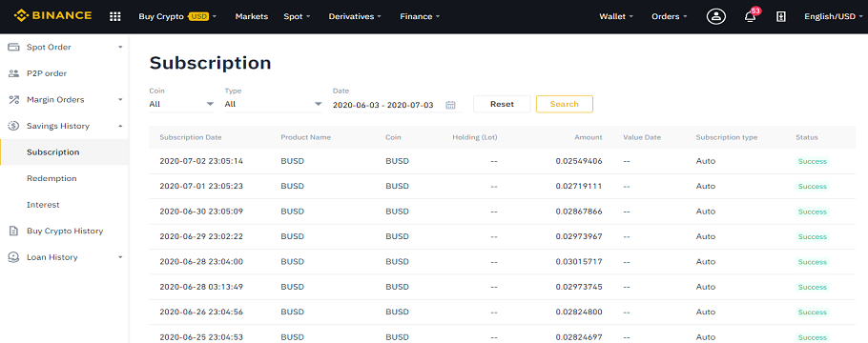Image resolution: width=868 pixels, height=343 pixels.
Task: Open the Wallet dropdown menu
Action: tap(616, 16)
